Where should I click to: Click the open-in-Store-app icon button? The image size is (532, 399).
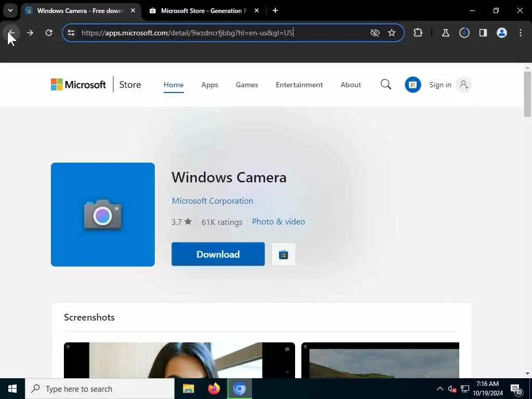(284, 255)
